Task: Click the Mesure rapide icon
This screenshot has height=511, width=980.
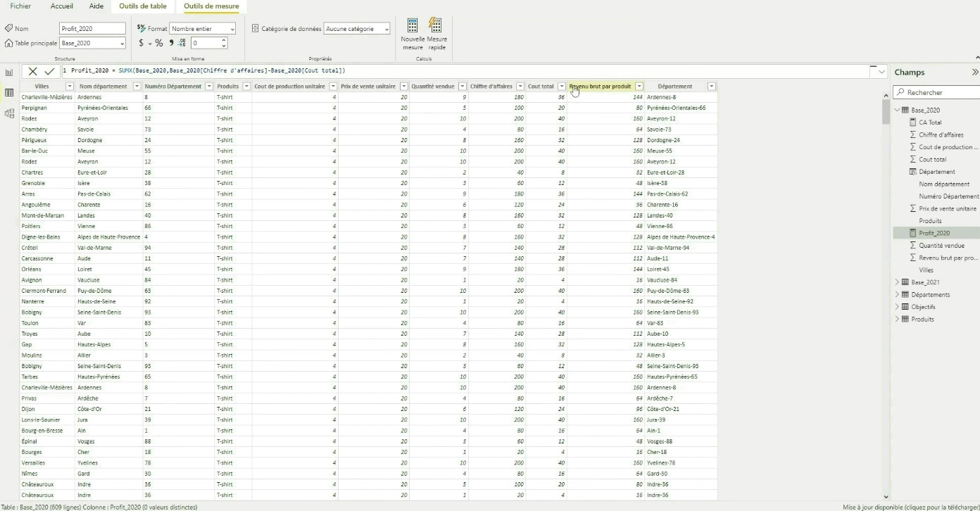Action: coord(436,27)
